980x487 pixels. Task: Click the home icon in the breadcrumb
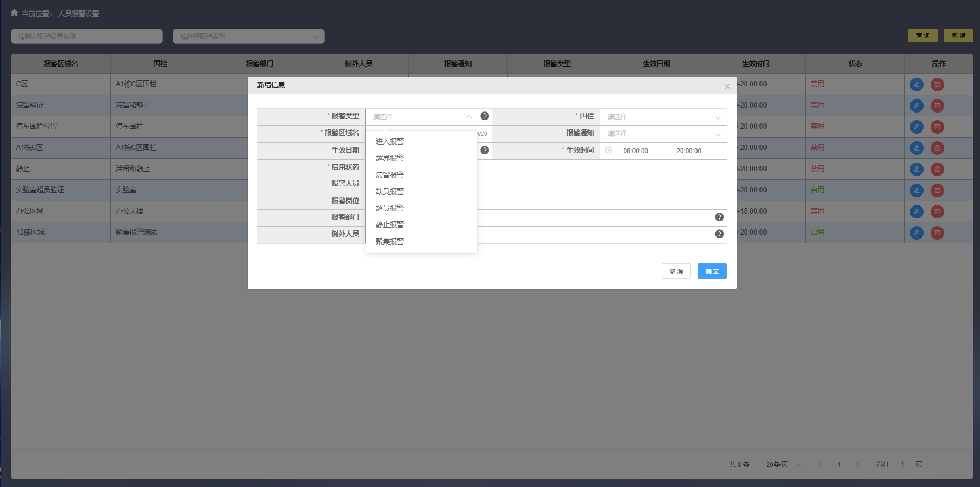[x=15, y=13]
